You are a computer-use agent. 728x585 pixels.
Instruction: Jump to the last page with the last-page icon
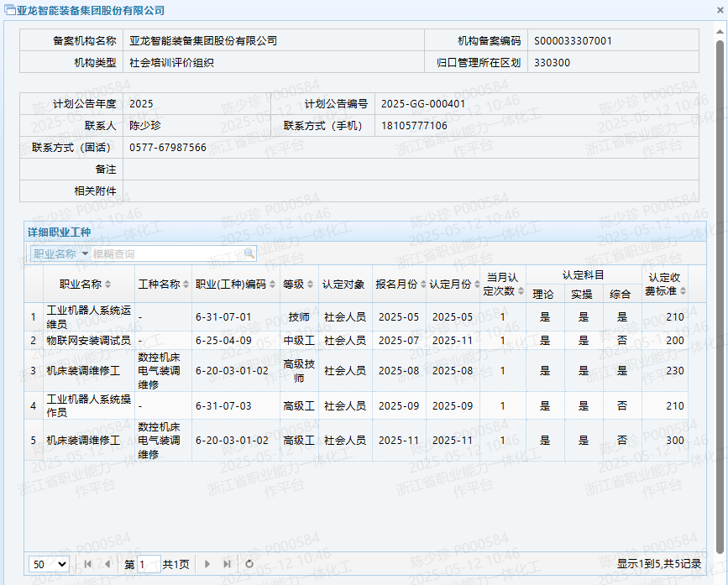[x=227, y=564]
